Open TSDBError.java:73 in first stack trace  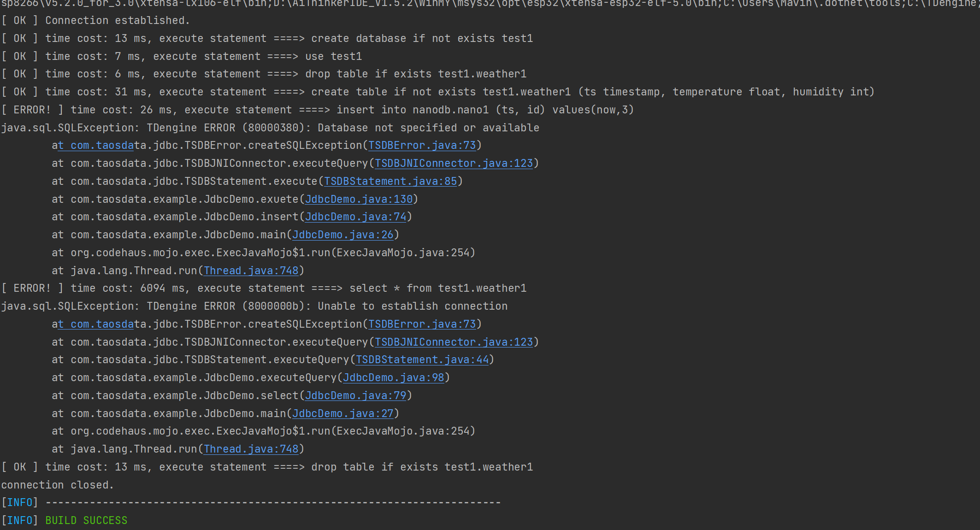click(x=422, y=145)
